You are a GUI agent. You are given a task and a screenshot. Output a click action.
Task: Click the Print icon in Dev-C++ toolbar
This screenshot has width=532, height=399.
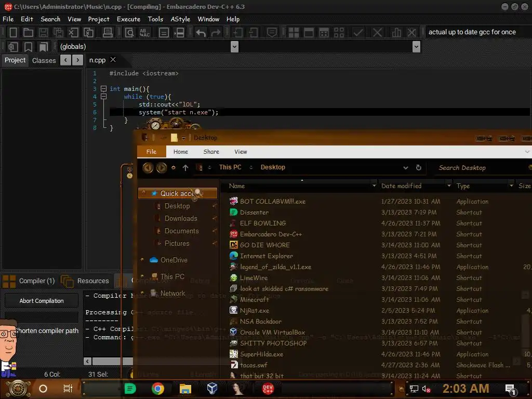click(x=108, y=33)
